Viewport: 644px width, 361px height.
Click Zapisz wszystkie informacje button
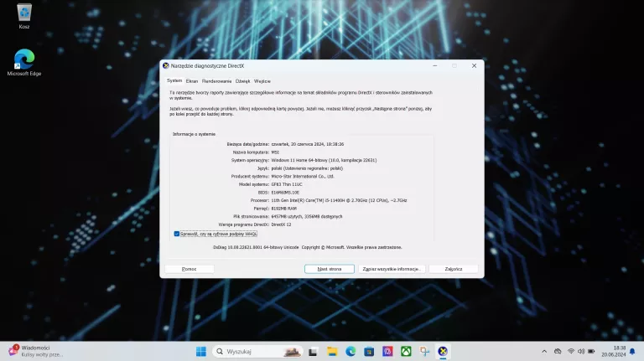[x=392, y=269]
